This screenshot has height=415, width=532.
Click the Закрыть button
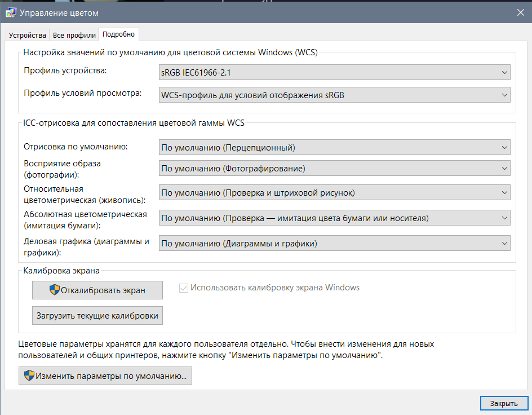(x=504, y=403)
